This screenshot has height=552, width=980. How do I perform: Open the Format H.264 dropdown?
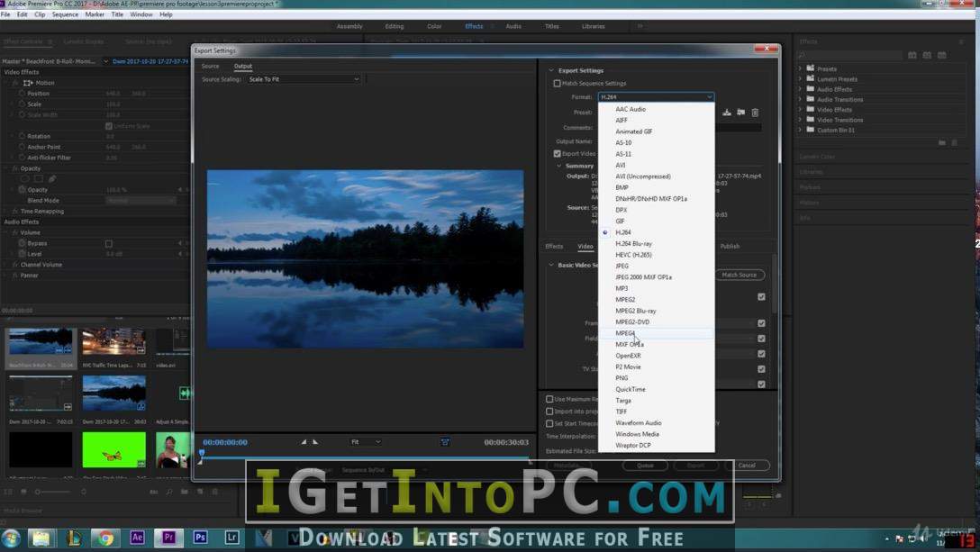coord(656,97)
